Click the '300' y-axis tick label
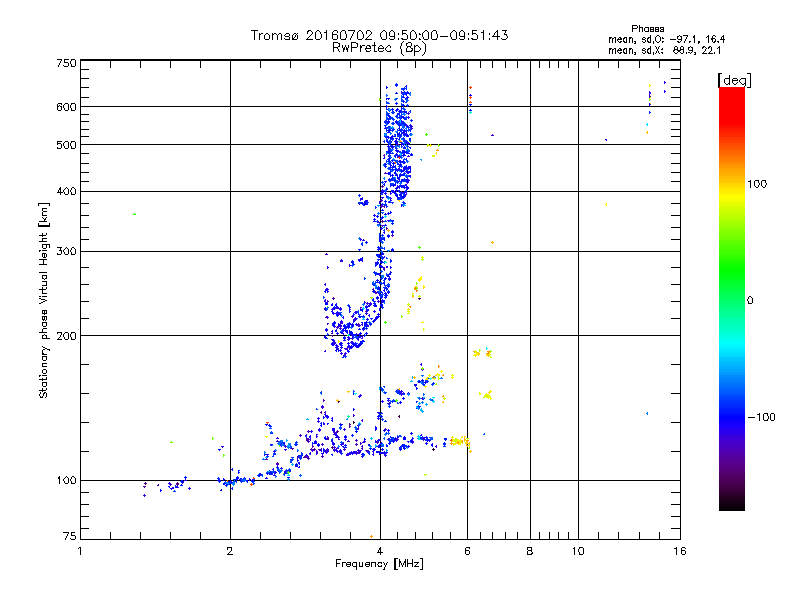 click(x=66, y=251)
